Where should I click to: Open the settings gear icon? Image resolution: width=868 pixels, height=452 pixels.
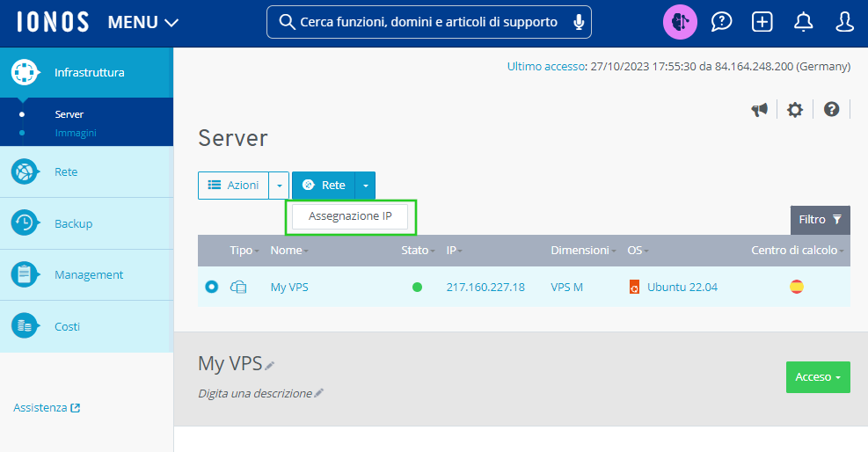[795, 110]
